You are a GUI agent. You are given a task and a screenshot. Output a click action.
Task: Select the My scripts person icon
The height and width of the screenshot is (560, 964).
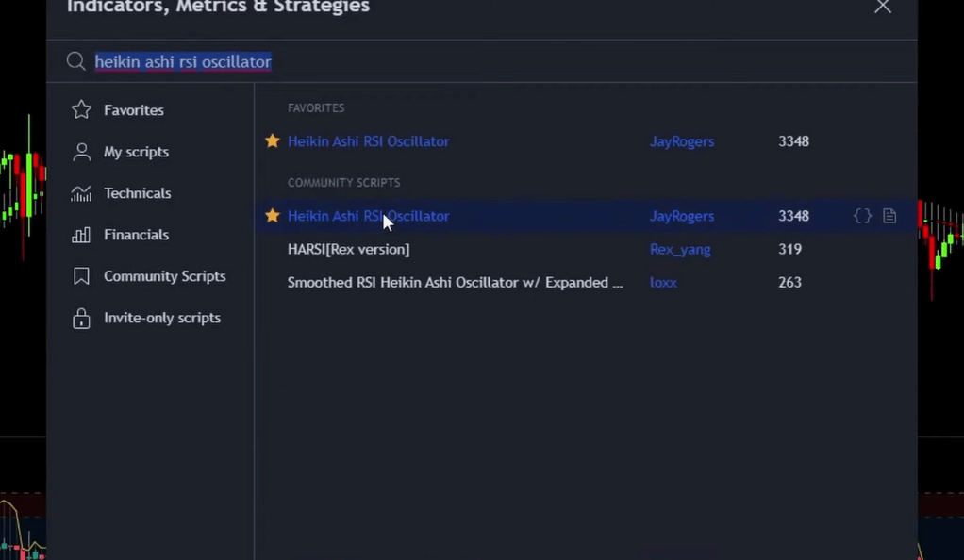tap(81, 152)
